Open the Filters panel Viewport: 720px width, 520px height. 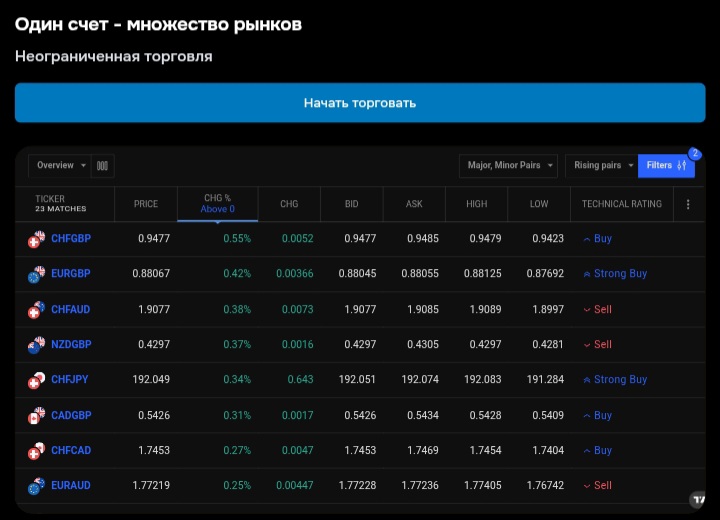pyautogui.click(x=665, y=166)
